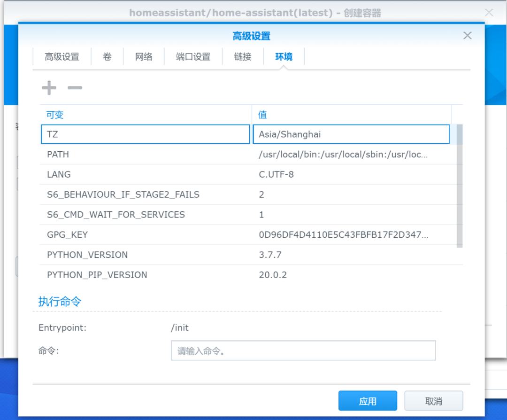
Task: Add a new environment variable with the plus icon
Action: click(49, 88)
